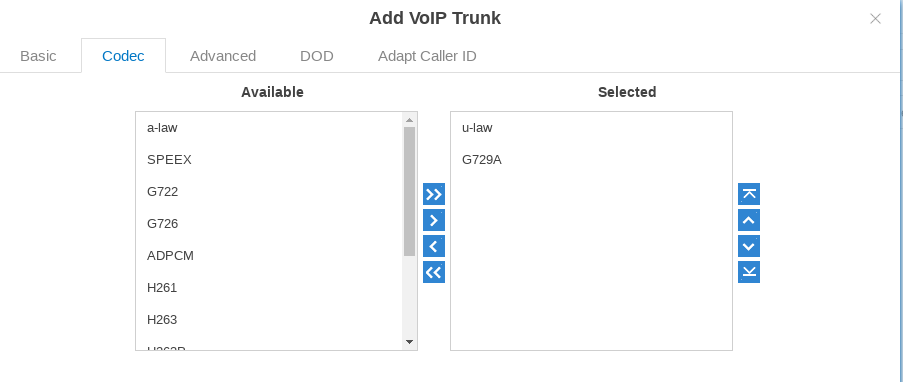The image size is (903, 382).
Task: Click the single right arrow add button
Action: tap(434, 220)
